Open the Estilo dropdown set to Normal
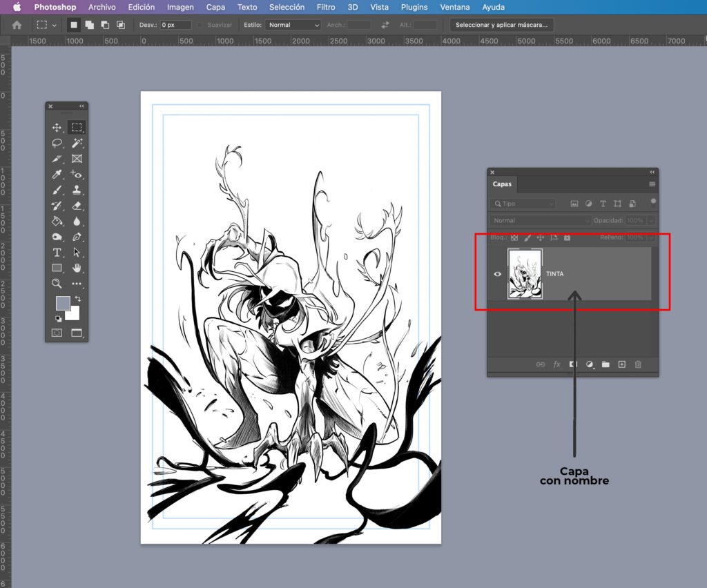Screen dimensions: 707x588 [293, 25]
